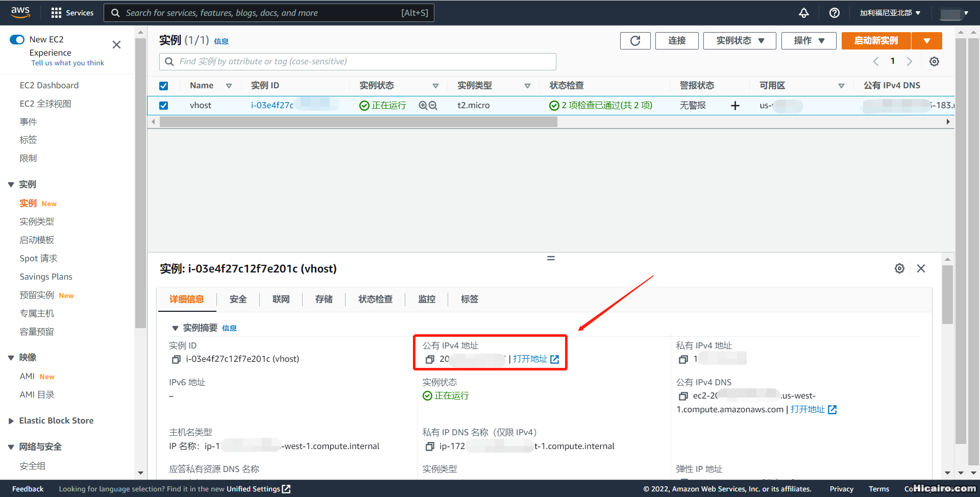Copy the instance ID in summary
Screen dimensions: 980x497
pos(176,360)
